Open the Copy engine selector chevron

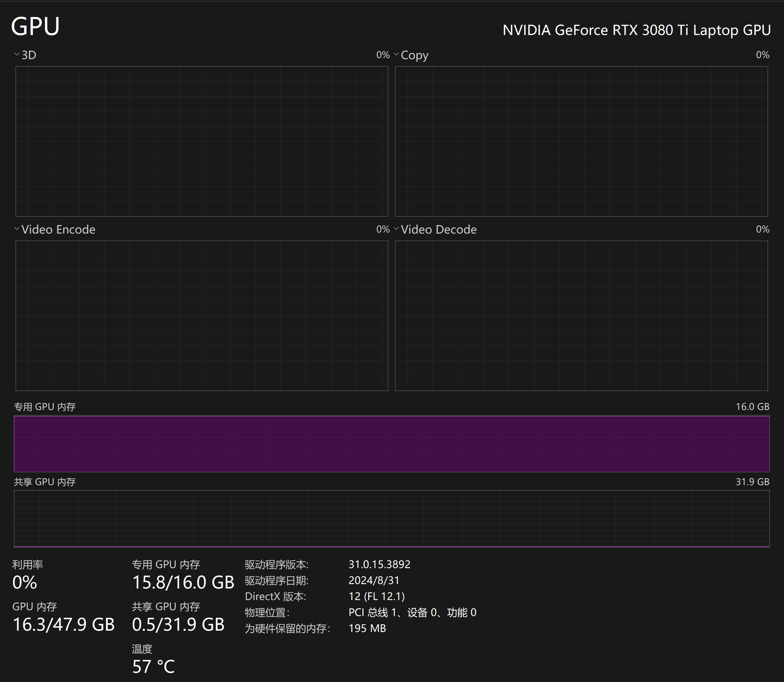pos(396,54)
